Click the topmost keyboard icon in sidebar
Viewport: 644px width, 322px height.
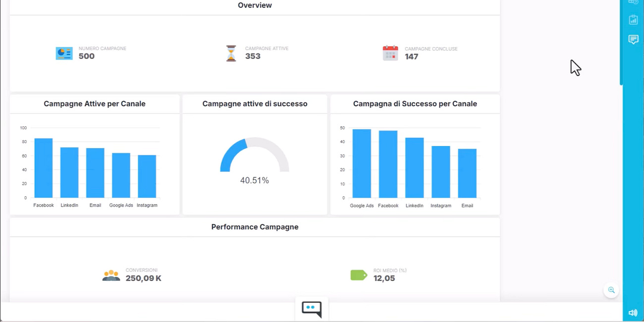click(x=633, y=3)
